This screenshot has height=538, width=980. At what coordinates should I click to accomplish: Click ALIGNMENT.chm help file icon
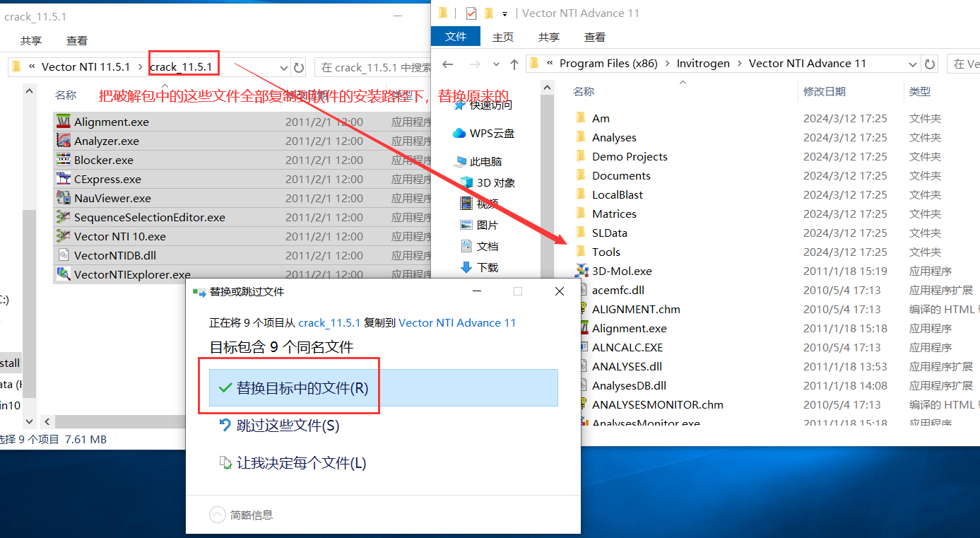[x=583, y=309]
